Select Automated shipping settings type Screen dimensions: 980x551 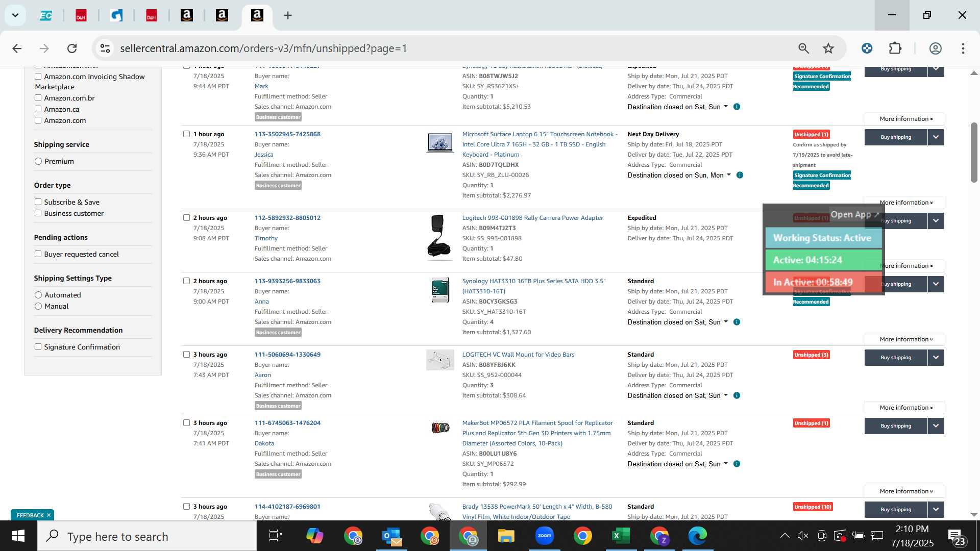tap(38, 295)
